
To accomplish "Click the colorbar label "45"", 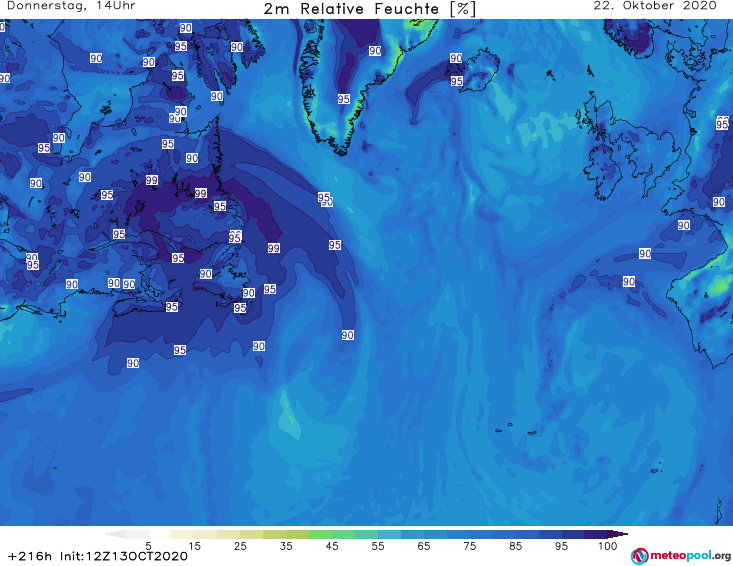I will pos(331,546).
